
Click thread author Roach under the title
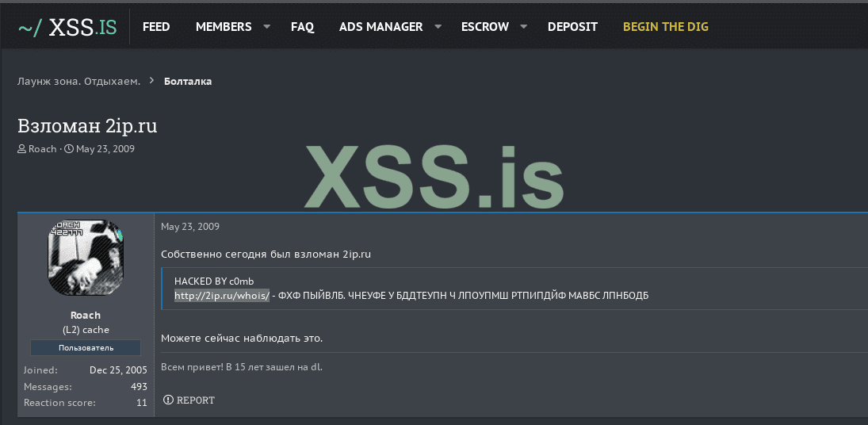coord(43,149)
